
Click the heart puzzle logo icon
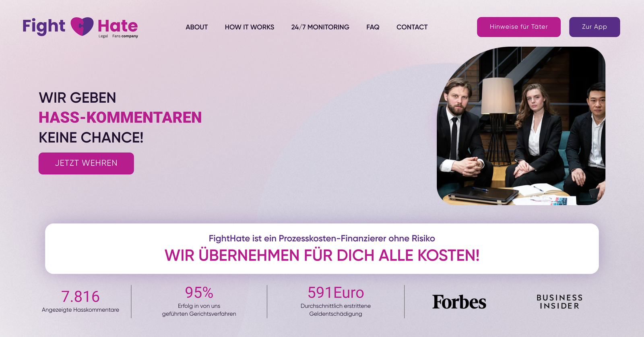(x=82, y=26)
